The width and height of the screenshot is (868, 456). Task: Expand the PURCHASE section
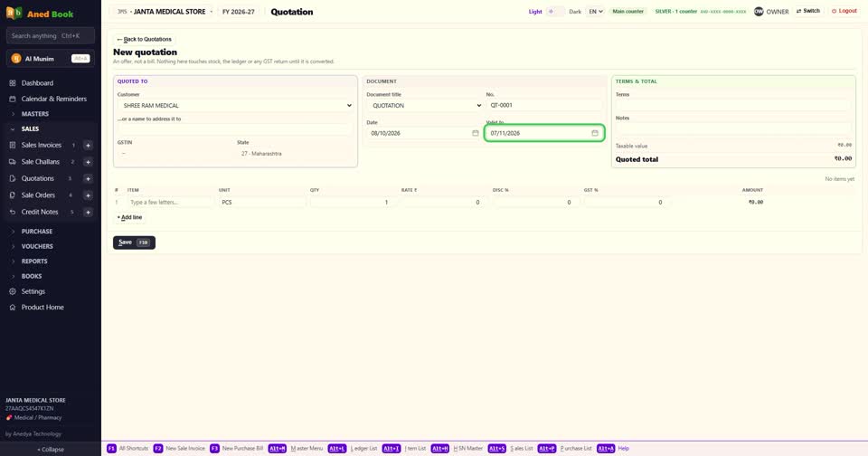coord(36,231)
